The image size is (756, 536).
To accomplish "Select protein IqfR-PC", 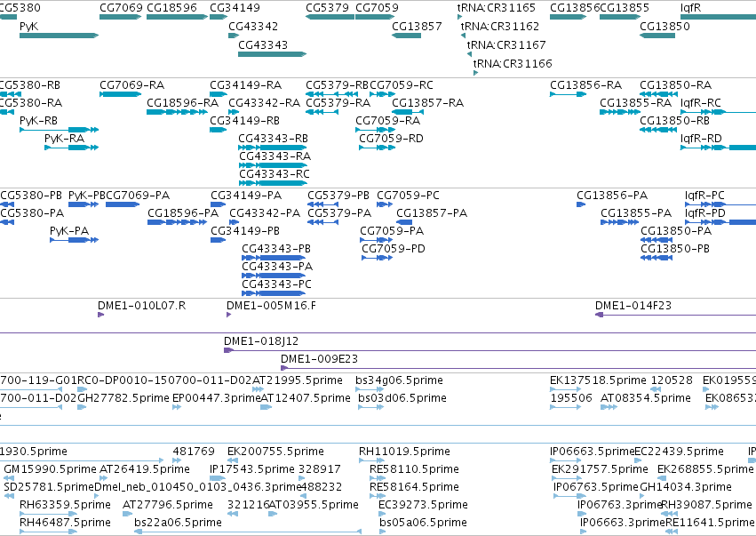I will click(720, 204).
